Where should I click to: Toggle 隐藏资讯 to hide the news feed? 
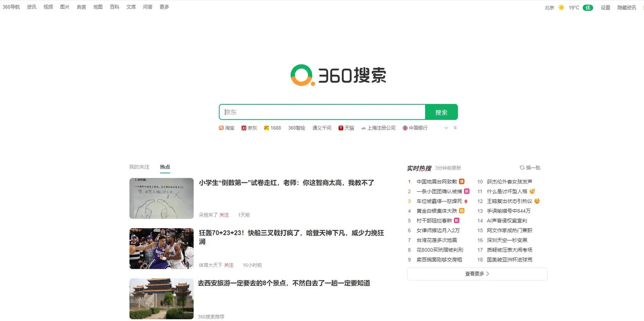click(626, 7)
